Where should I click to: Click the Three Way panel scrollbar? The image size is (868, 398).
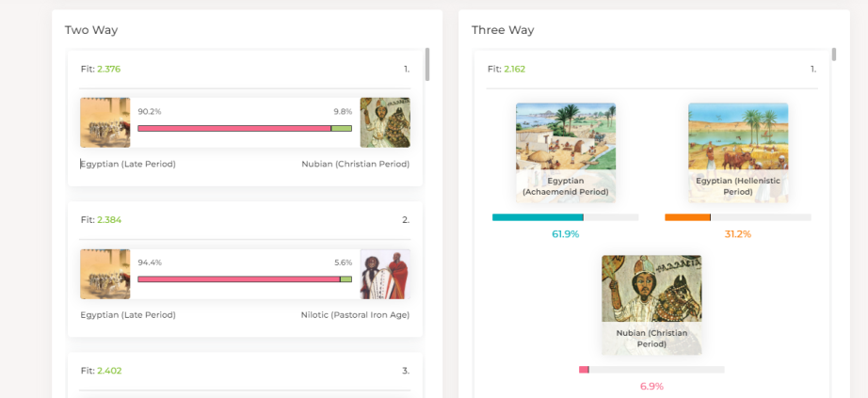tap(834, 55)
